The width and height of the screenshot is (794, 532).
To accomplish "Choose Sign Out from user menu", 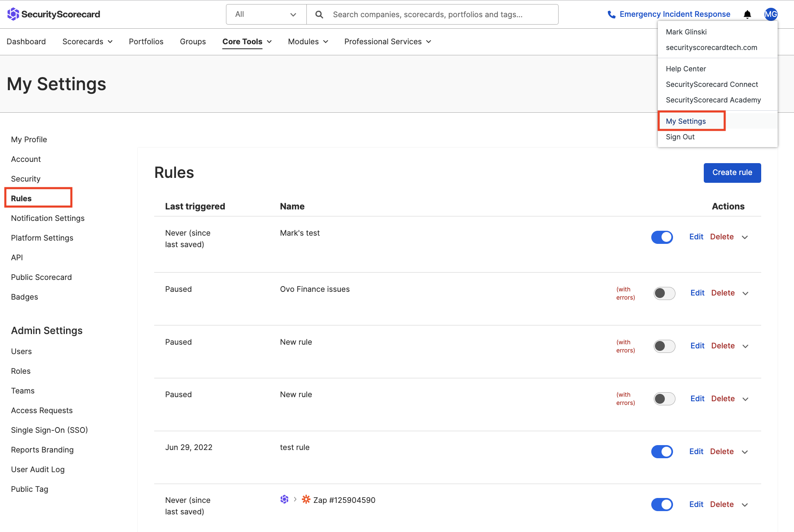I will pyautogui.click(x=680, y=137).
